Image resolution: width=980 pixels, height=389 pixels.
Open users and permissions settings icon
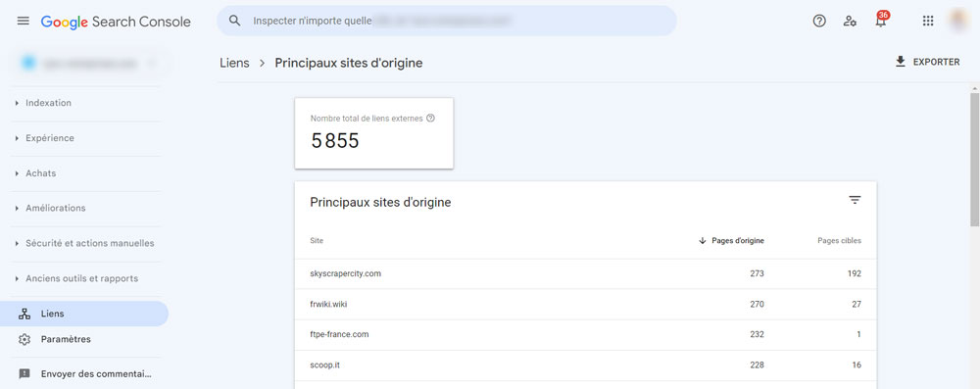[x=850, y=21]
